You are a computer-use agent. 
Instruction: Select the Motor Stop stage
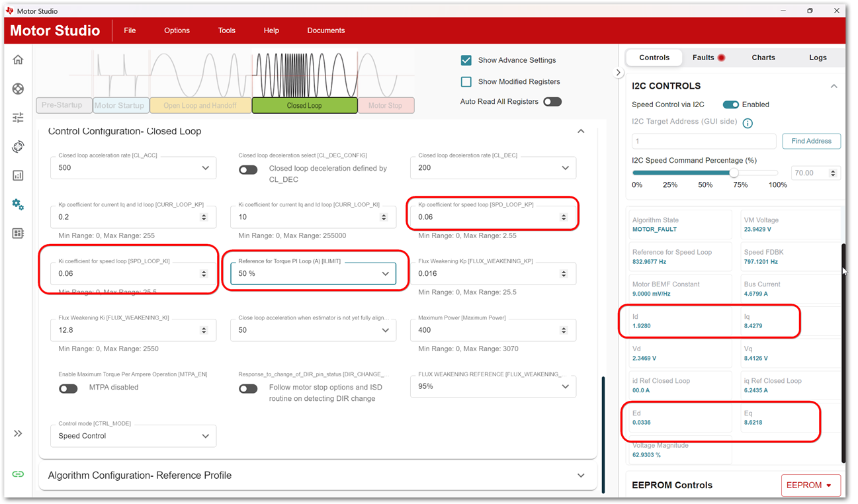point(385,105)
